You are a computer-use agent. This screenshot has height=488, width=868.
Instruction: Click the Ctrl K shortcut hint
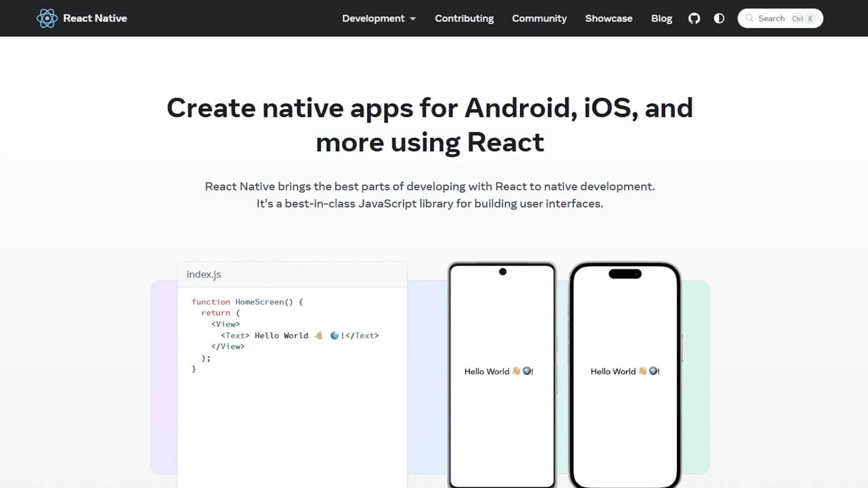point(803,18)
